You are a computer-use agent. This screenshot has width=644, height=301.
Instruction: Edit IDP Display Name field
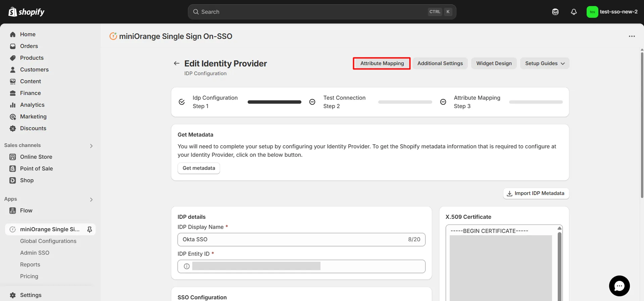(x=301, y=240)
